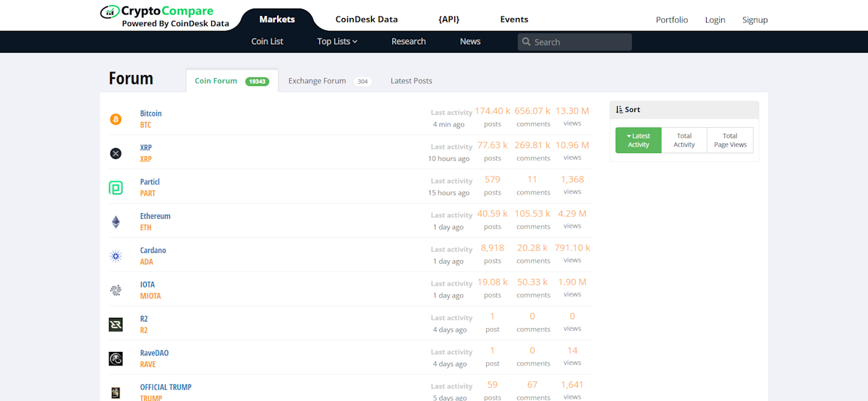The width and height of the screenshot is (868, 401).
Task: Open the Bitcoin forum link
Action: 151,113
